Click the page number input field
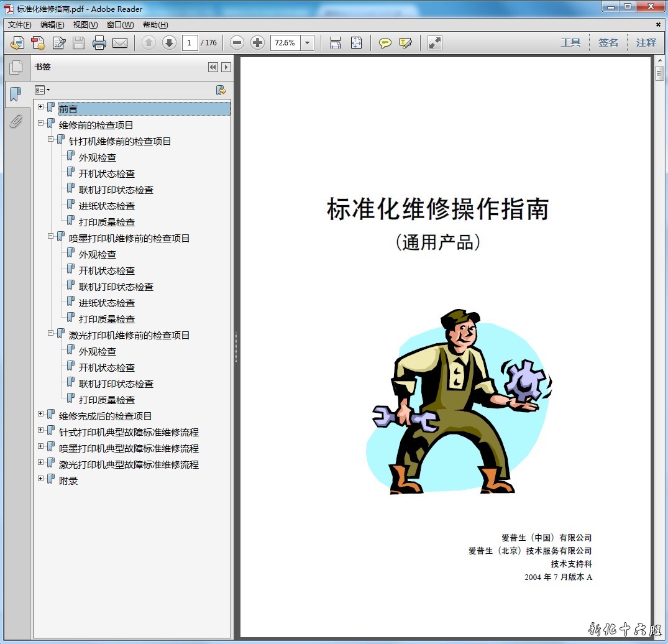 coord(190,43)
